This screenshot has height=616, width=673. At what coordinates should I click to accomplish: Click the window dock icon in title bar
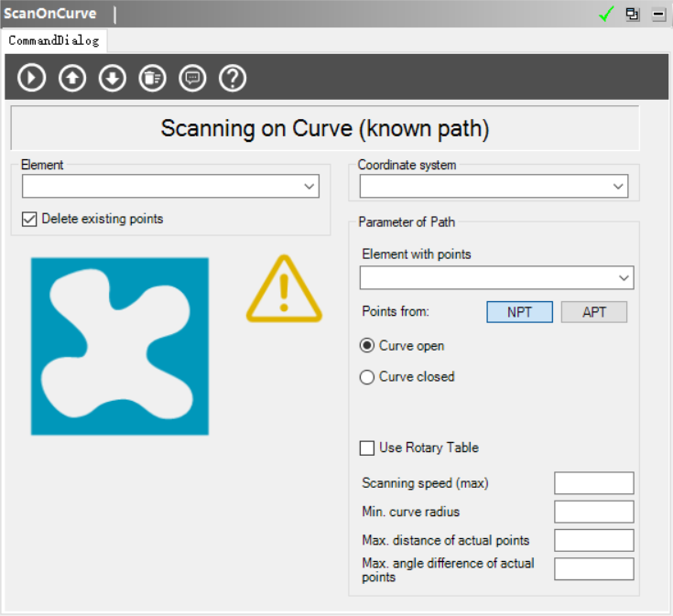[633, 15]
